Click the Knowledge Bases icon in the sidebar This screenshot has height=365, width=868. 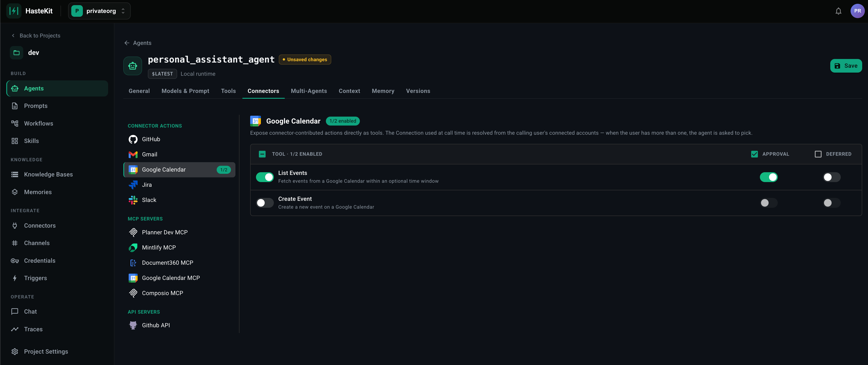(15, 174)
